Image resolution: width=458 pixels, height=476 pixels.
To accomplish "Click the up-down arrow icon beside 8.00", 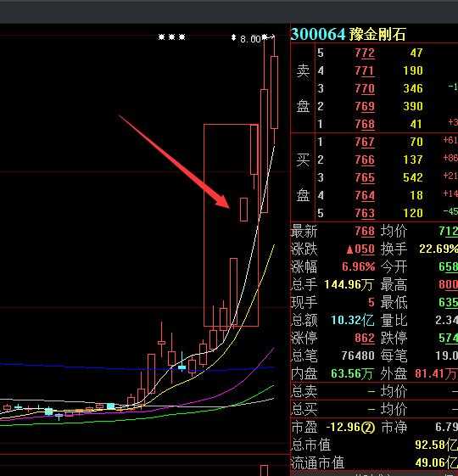I will (233, 37).
